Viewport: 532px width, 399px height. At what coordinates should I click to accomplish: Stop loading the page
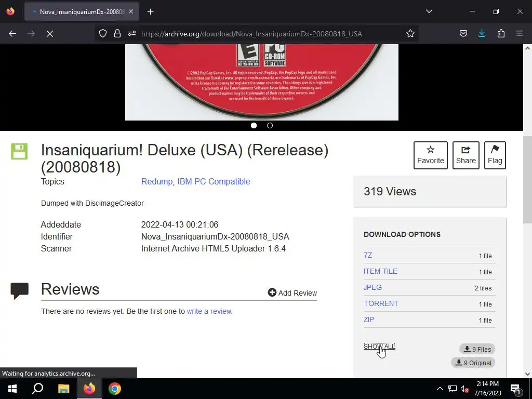50,34
